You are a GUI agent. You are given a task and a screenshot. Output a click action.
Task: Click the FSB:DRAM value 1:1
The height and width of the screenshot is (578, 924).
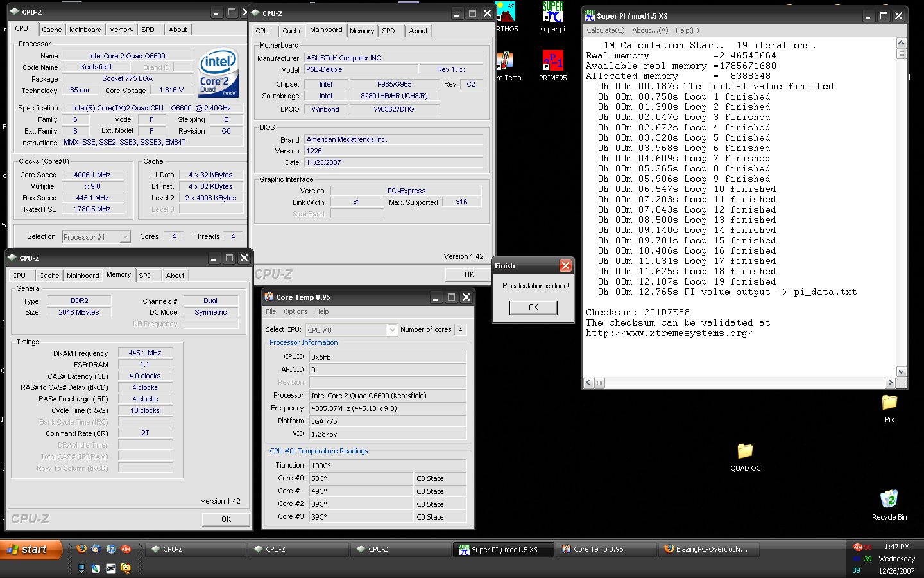[x=145, y=364]
